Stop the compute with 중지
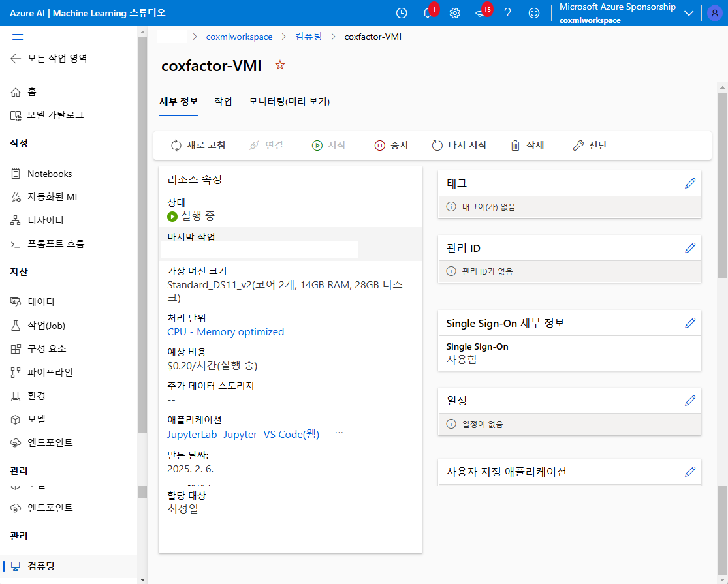The height and width of the screenshot is (584, 728). coord(391,146)
